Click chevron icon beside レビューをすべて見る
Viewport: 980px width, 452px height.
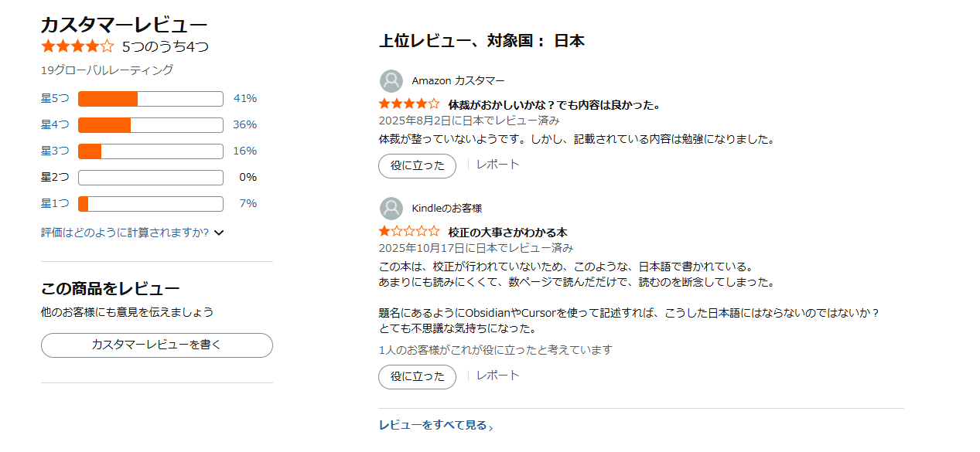491,427
